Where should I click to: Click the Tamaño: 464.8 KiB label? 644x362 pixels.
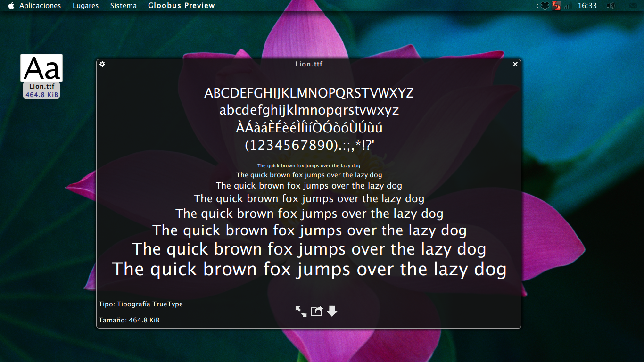(129, 320)
